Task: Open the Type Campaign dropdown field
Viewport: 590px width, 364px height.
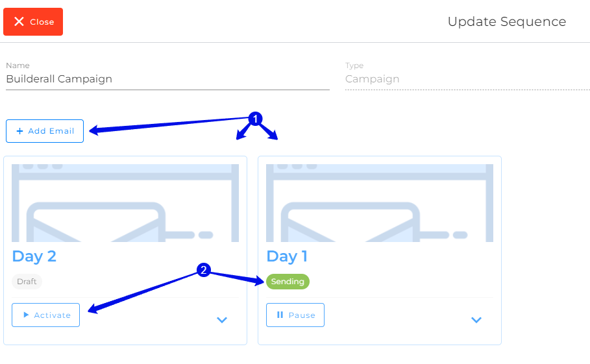Action: 467,79
